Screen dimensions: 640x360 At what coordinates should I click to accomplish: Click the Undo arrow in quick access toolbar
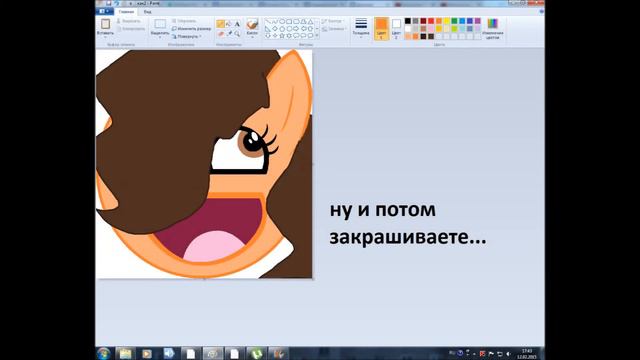pyautogui.click(x=116, y=3)
